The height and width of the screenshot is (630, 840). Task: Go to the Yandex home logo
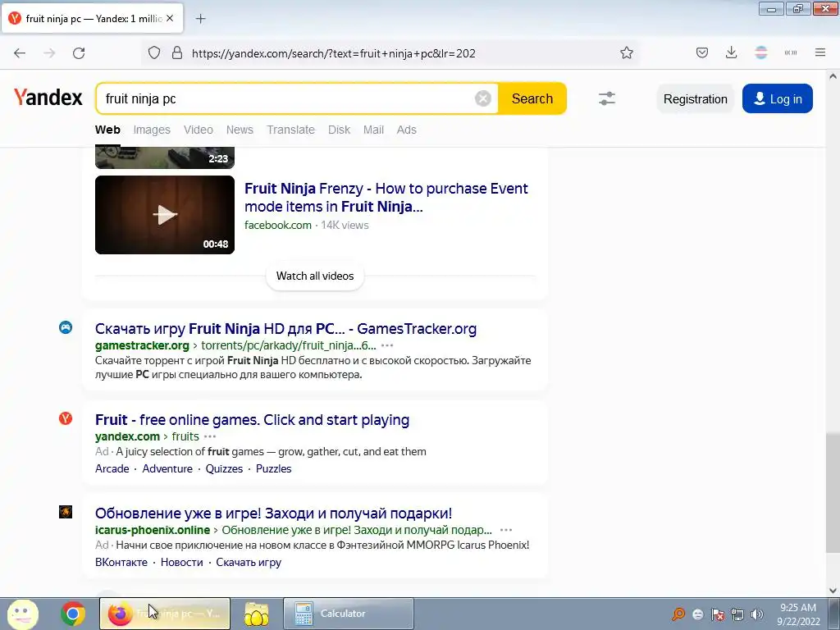point(48,98)
